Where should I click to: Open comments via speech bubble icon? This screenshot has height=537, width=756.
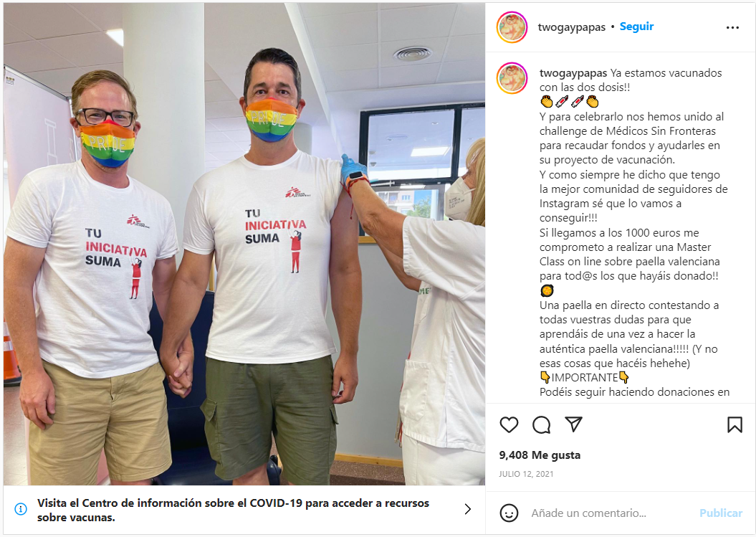coord(541,424)
